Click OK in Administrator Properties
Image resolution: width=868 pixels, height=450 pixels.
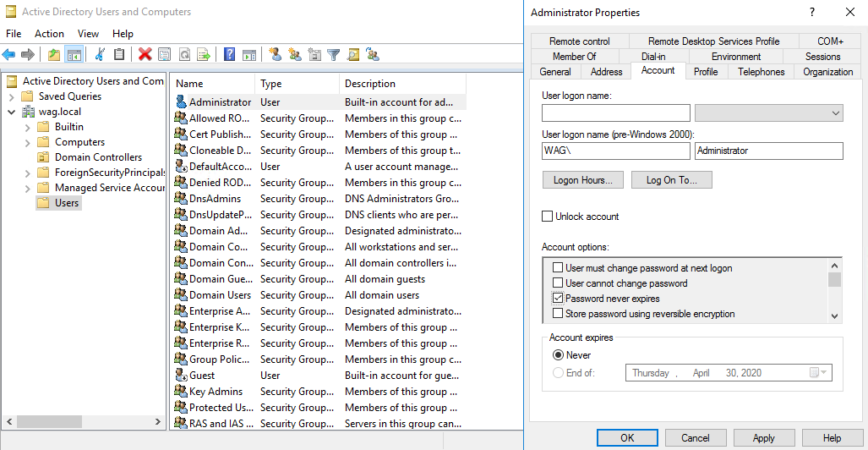(627, 438)
